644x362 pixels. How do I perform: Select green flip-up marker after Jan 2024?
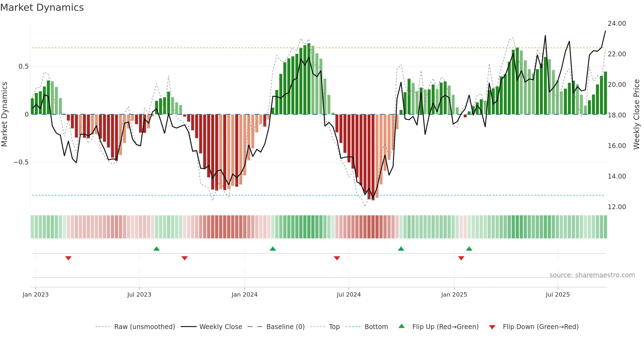point(273,249)
